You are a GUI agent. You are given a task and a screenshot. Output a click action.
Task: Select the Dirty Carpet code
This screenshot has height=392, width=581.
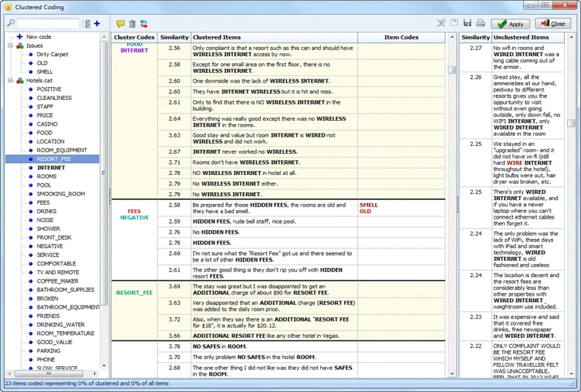pos(52,55)
